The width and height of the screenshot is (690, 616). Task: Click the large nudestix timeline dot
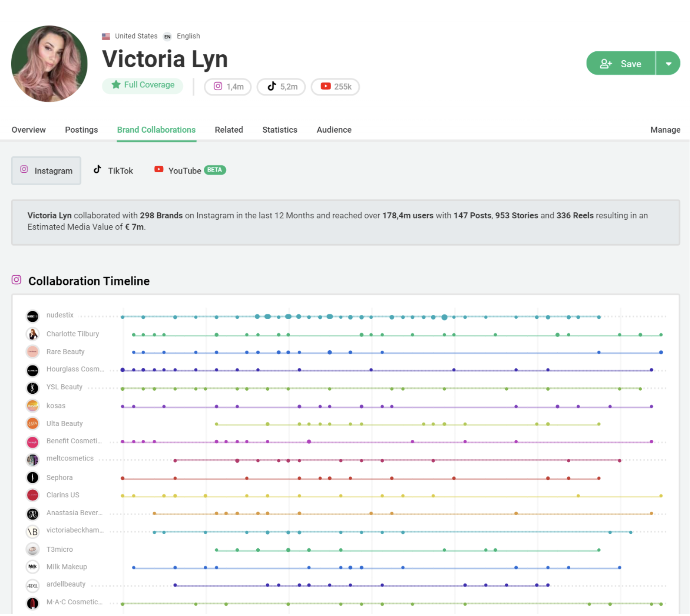pos(444,317)
